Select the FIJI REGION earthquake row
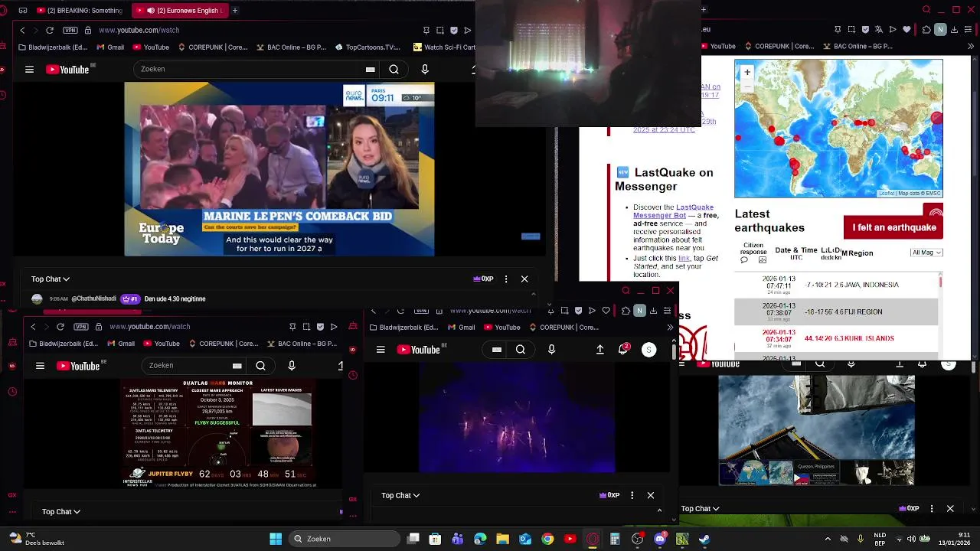Image resolution: width=980 pixels, height=551 pixels. click(836, 311)
